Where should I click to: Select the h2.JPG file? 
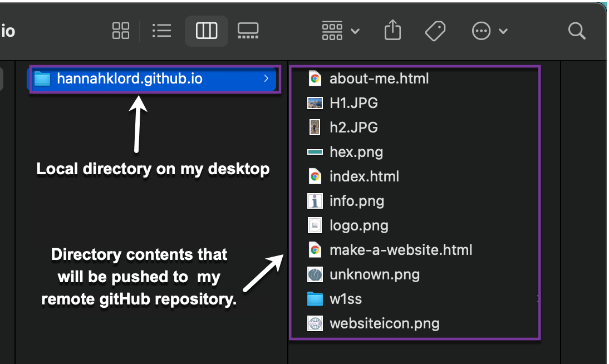353,127
